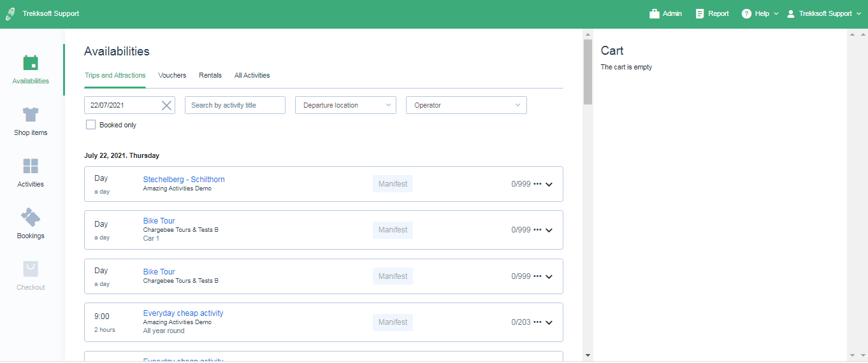Open Report from the top bar
The height and width of the screenshot is (363, 868).
point(712,14)
